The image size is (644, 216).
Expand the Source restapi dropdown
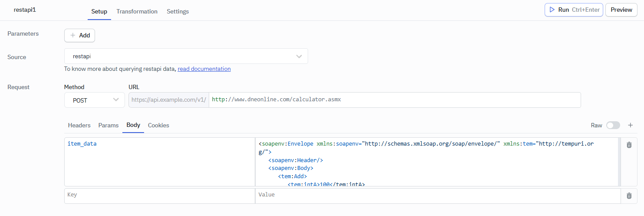[186, 56]
